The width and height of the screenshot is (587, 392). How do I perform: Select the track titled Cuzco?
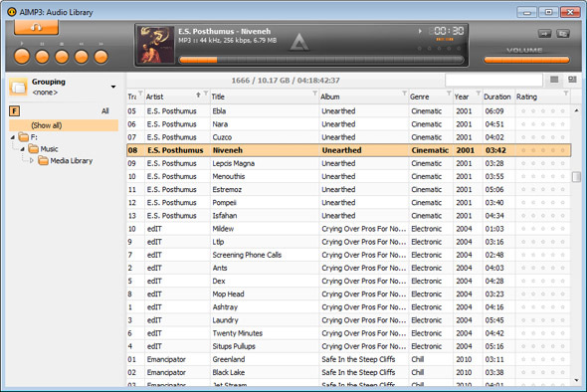pos(348,137)
